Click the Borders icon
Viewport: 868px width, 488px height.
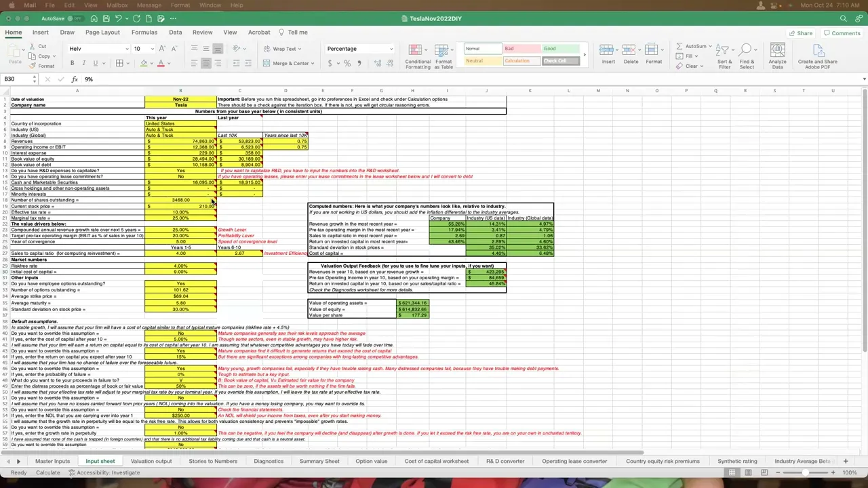pyautogui.click(x=119, y=63)
